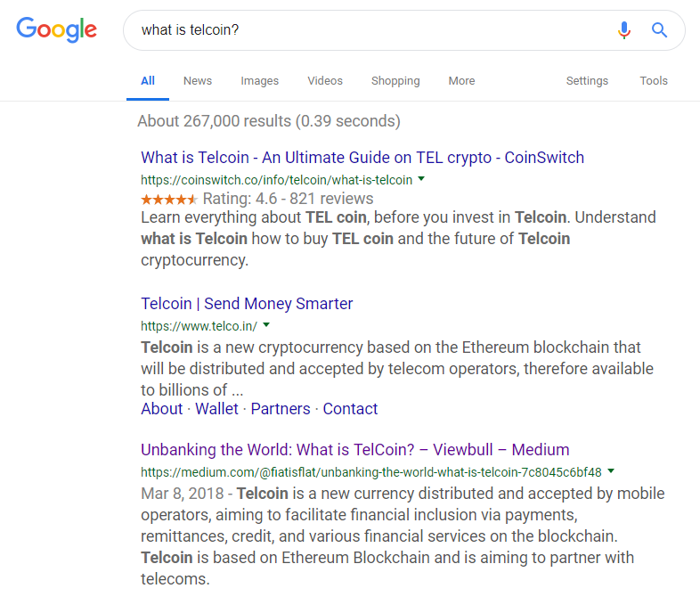Screen dimensions: 700x613
Task: Switch to the Images tab
Action: click(259, 81)
